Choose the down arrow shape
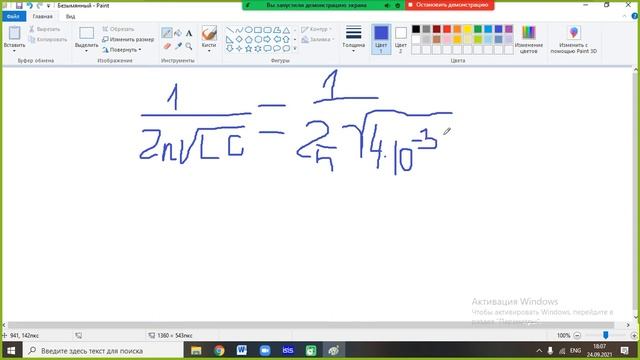This screenshot has height=360, width=640. coord(229,49)
